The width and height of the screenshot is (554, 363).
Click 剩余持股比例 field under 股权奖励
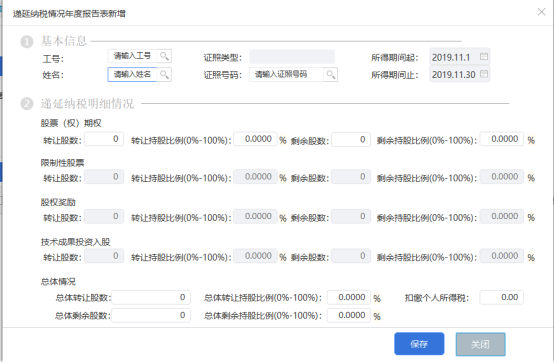pos(502,216)
